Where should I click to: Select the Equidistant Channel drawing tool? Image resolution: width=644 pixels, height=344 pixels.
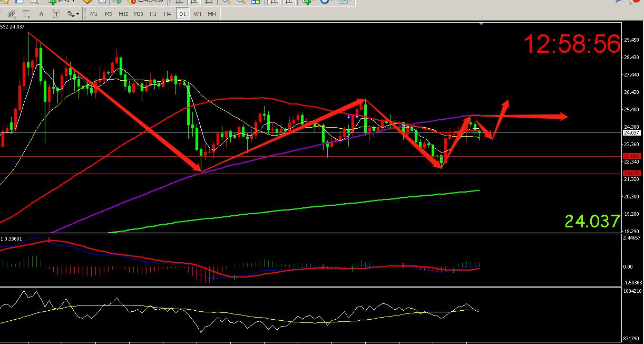11,14
